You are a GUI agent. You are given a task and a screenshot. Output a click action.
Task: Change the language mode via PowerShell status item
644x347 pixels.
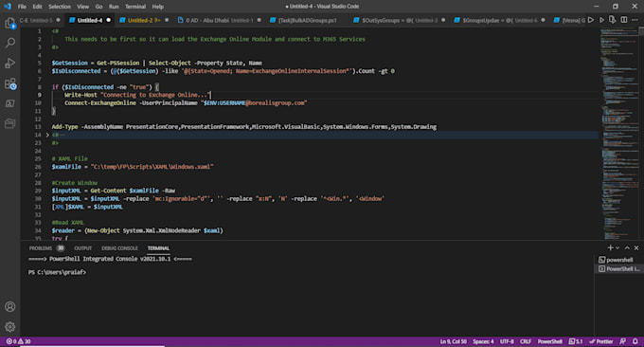point(549,341)
